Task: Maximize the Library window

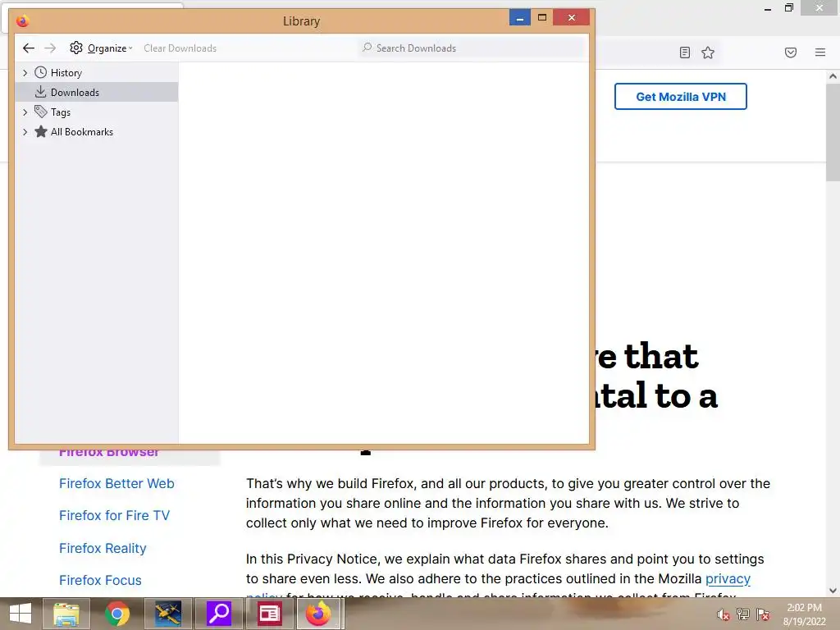Action: pyautogui.click(x=542, y=17)
